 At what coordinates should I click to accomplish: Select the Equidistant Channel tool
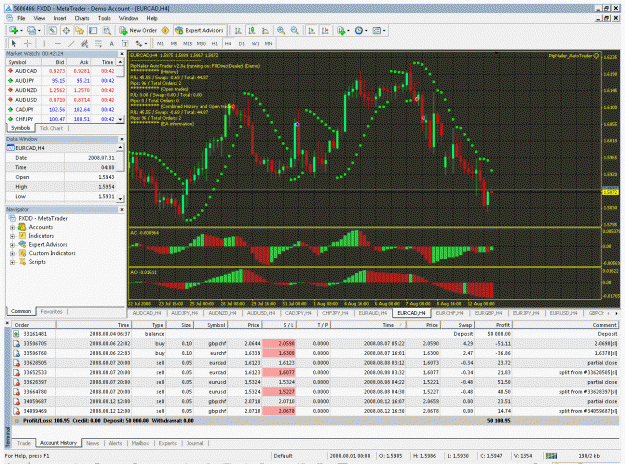click(x=85, y=43)
